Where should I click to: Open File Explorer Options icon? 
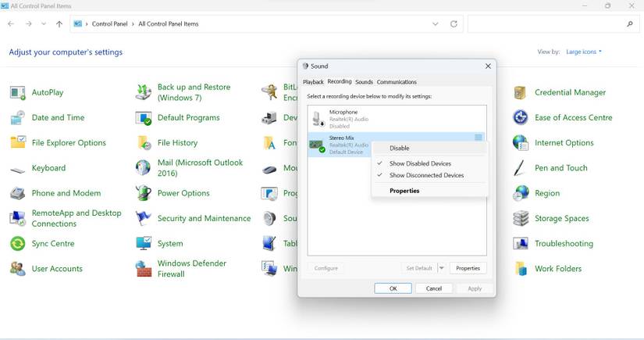click(18, 143)
